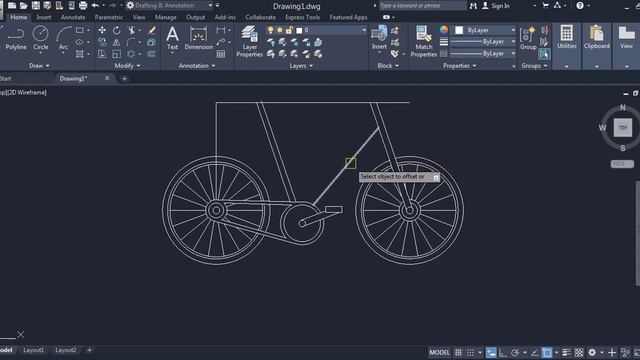The width and height of the screenshot is (640, 360).
Task: Click the MODEL space button in status bar
Action: click(x=439, y=353)
